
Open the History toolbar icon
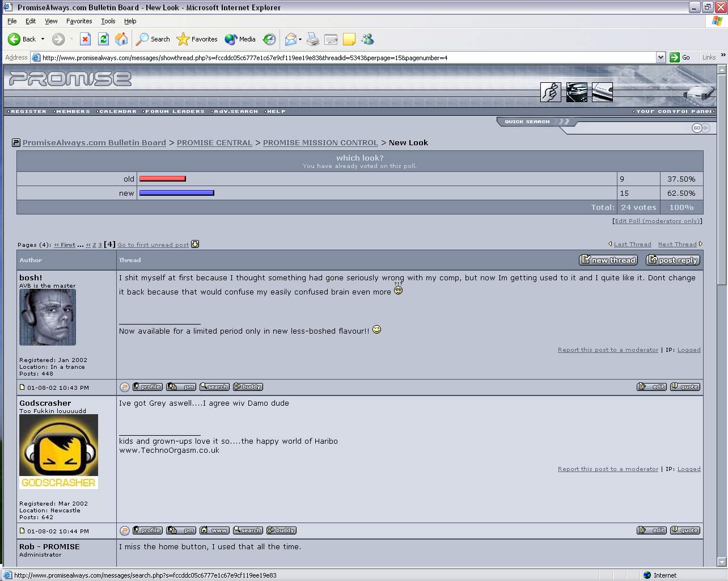click(269, 39)
